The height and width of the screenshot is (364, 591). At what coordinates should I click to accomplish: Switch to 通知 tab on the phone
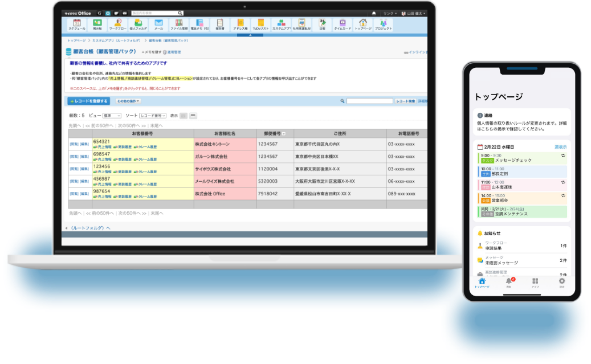tap(509, 283)
